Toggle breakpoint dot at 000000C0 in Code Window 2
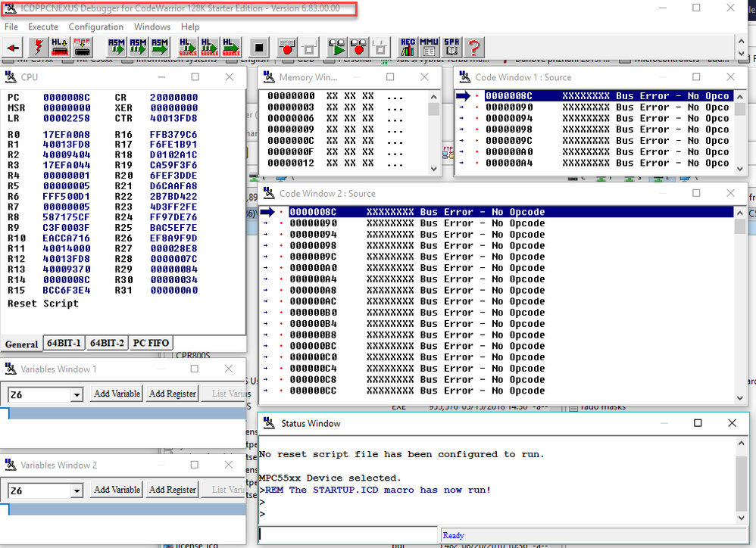Screen dimensions: 756x548 click(281, 357)
